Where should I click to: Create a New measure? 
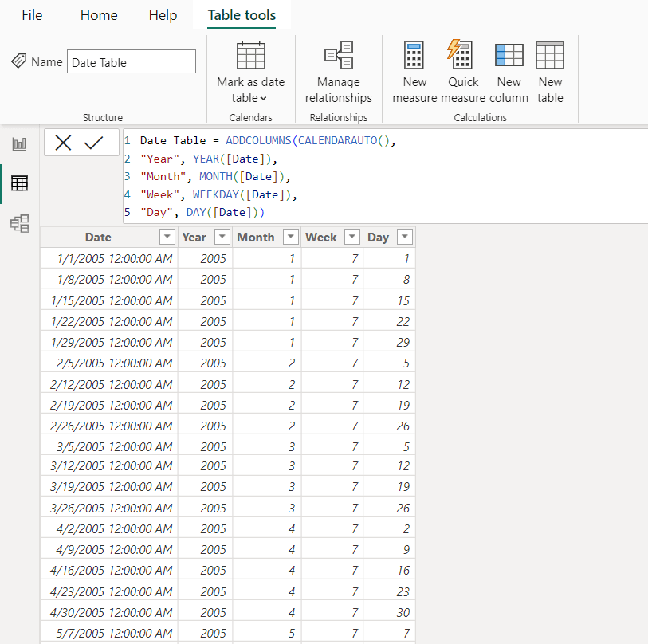414,72
